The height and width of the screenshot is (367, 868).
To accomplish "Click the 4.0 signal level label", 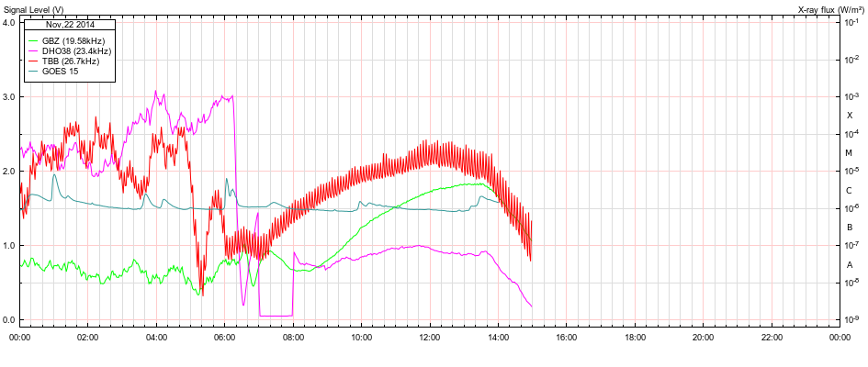I will pyautogui.click(x=9, y=23).
